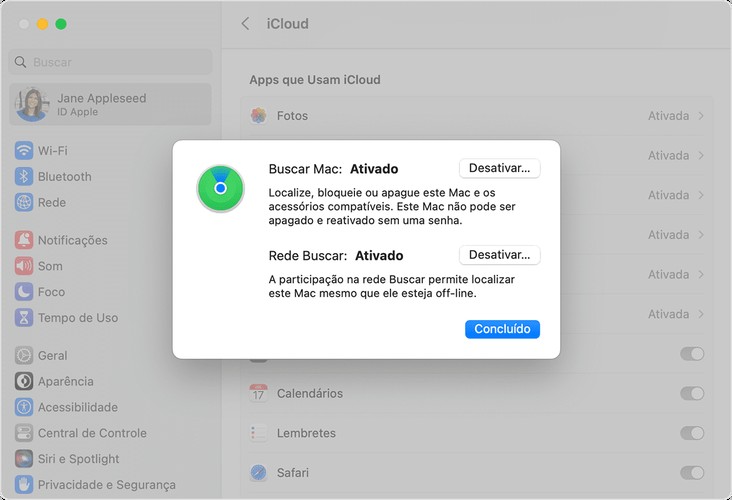
Task: Select Privacidade e Segurança label in sidebar
Action: tap(107, 485)
